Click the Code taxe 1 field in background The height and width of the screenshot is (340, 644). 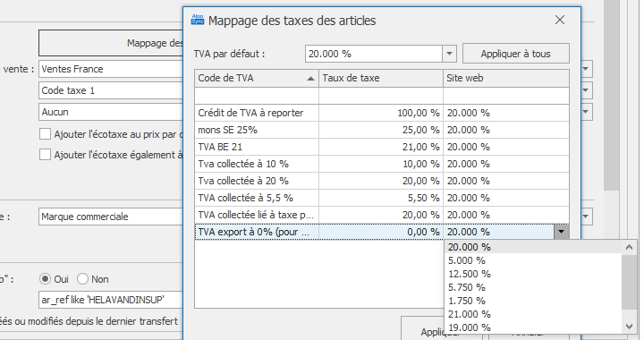pyautogui.click(x=111, y=90)
